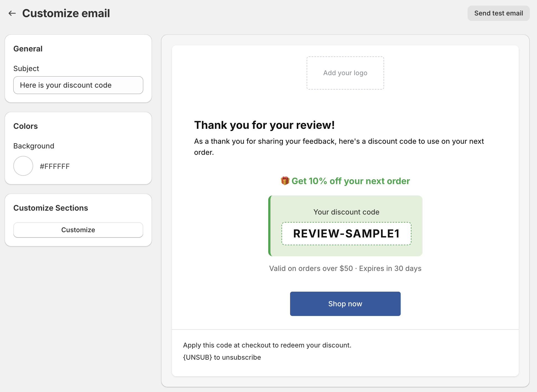Open Customize Sections button
Viewport: 537px width, 392px height.
pos(78,230)
